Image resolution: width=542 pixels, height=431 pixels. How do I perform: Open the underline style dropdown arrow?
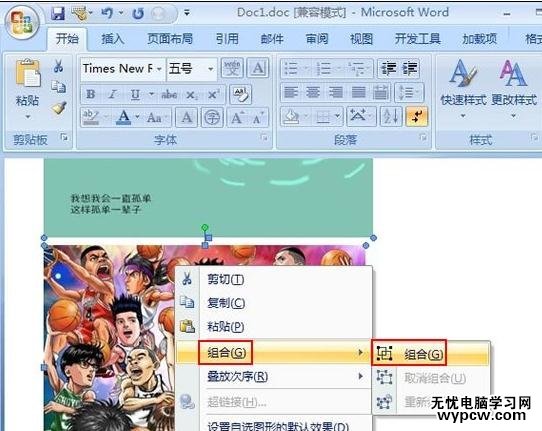[151, 94]
